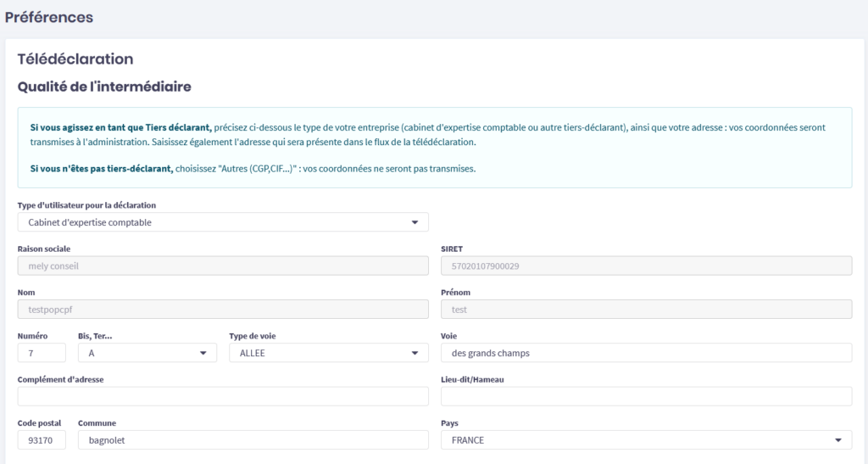
Task: Click the Numéro field containing 7
Action: (x=41, y=353)
